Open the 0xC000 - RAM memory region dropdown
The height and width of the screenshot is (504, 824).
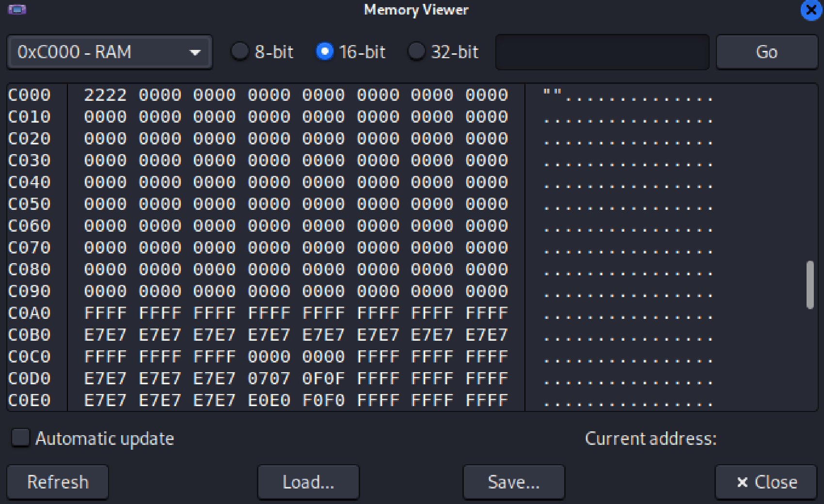pyautogui.click(x=110, y=52)
